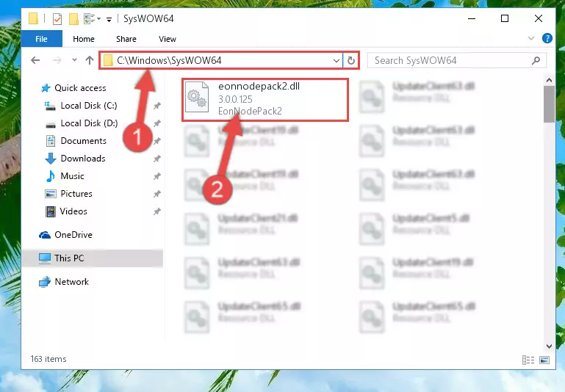Click the Network icon in sidebar

point(44,282)
